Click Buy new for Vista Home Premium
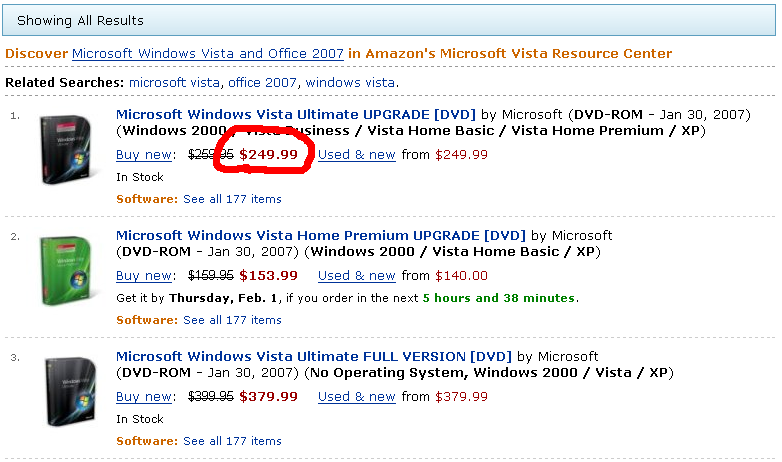Screen dimensions: 782x462 [x=144, y=276]
